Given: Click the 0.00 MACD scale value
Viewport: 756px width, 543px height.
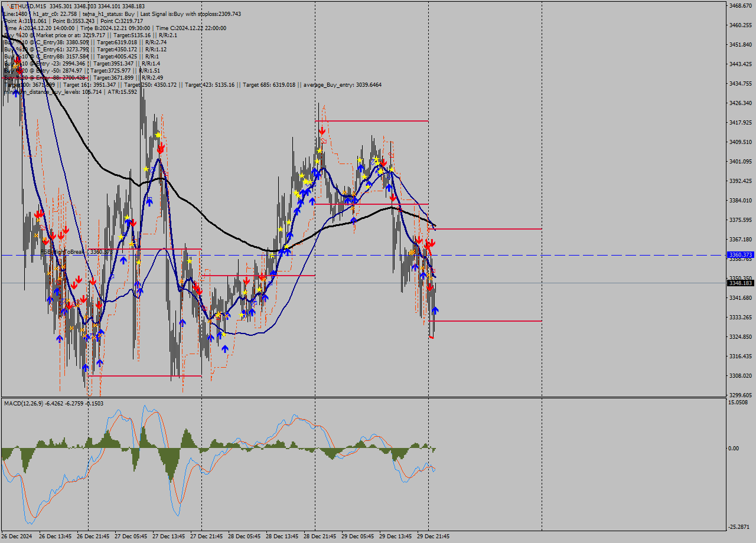Looking at the screenshot, I should tap(734, 448).
